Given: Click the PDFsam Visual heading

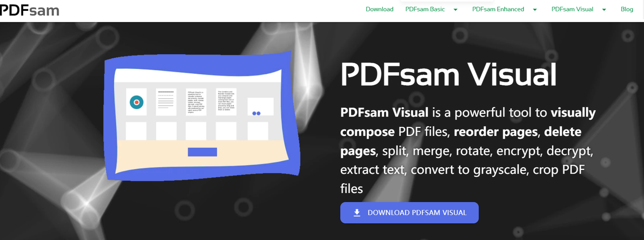Looking at the screenshot, I should 448,75.
